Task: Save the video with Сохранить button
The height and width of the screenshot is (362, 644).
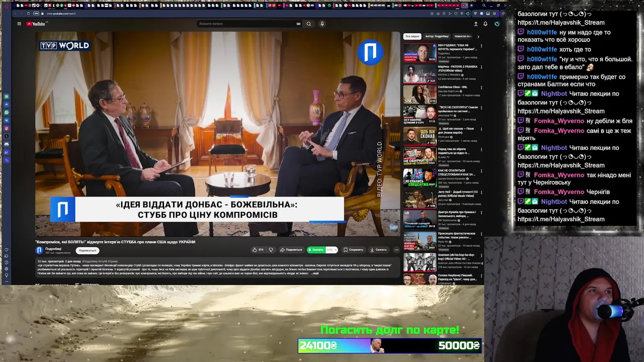Action: click(353, 250)
